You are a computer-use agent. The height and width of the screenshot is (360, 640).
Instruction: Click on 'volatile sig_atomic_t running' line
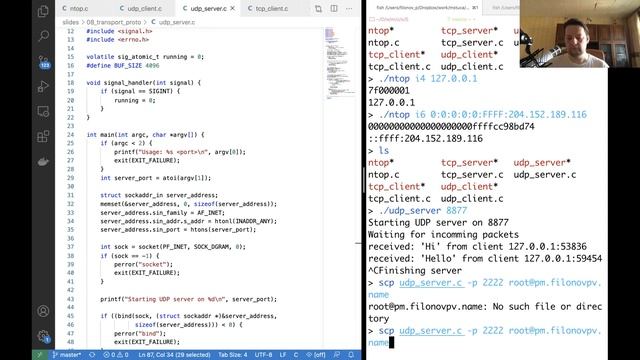point(145,57)
